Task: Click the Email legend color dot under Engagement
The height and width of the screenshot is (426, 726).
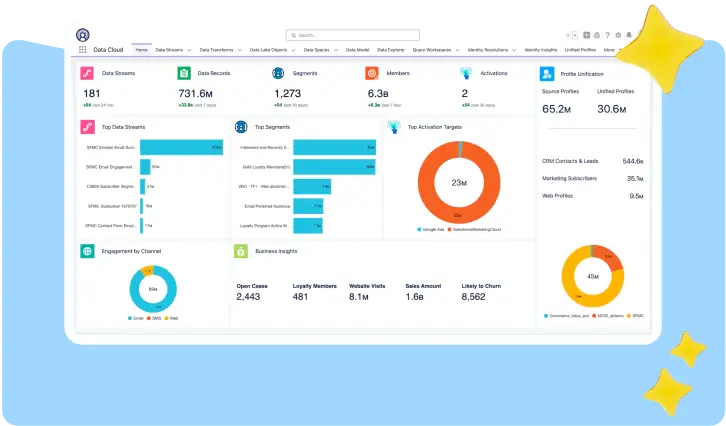Action: 130,318
